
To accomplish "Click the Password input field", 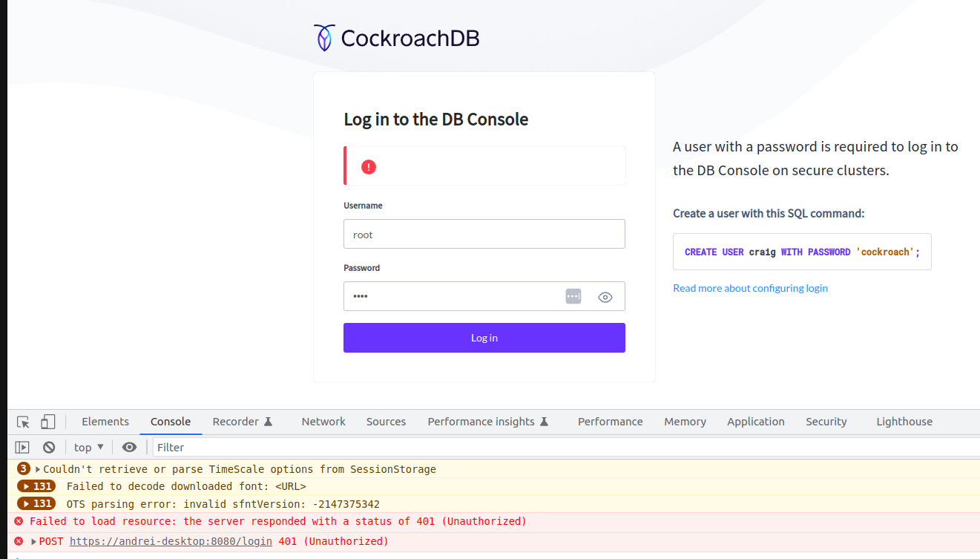I will 484,296.
